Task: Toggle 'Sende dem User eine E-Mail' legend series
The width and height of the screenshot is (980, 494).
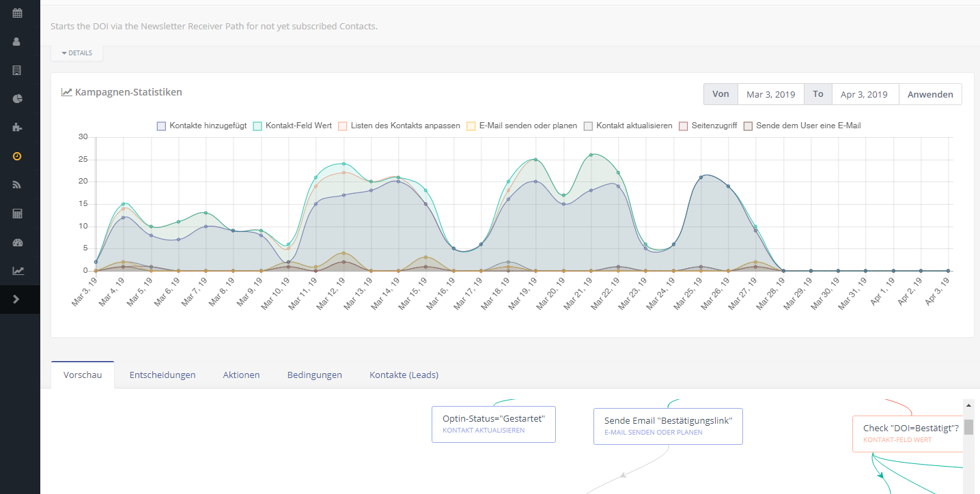Action: coord(802,126)
